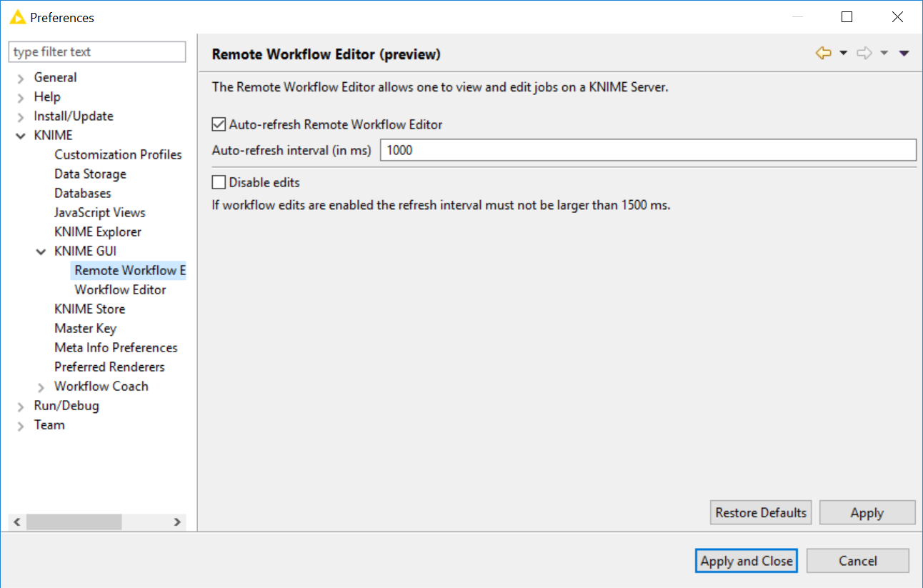Select Team preferences category
This screenshot has height=588, width=923.
pos(49,424)
